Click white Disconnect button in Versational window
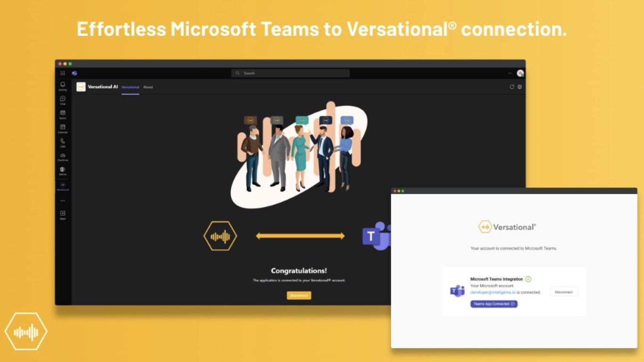Screen dimensions: 644x362 click(x=563, y=292)
